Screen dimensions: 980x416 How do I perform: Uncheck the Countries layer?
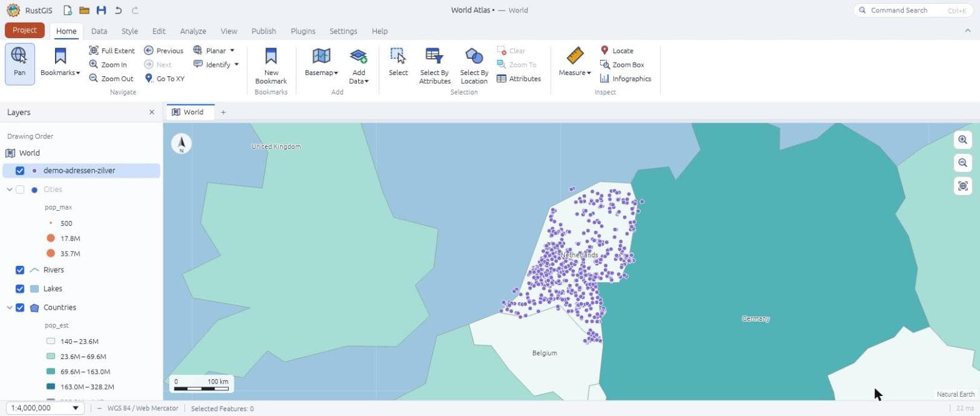click(x=20, y=308)
